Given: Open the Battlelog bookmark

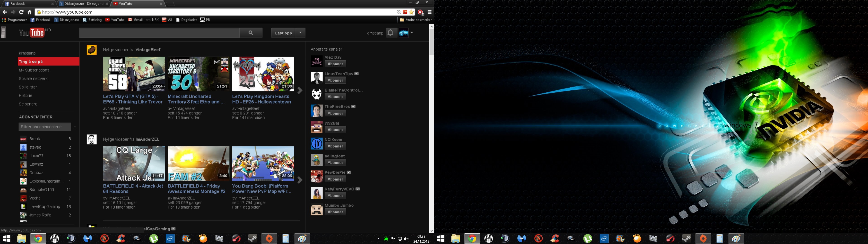Looking at the screenshot, I should 92,20.
